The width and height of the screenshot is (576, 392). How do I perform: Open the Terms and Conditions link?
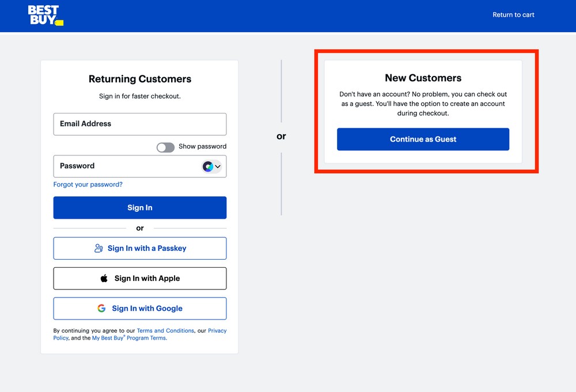165,331
